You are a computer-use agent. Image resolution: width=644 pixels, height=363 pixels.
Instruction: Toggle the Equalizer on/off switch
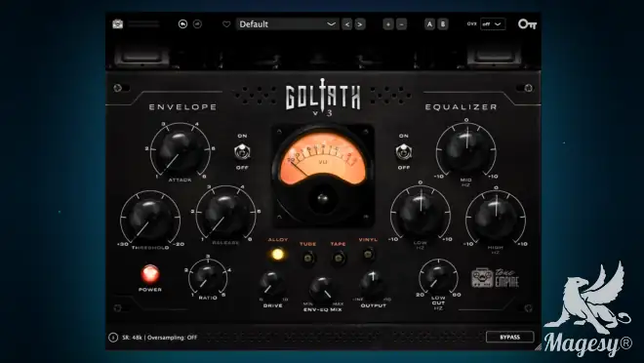click(404, 151)
